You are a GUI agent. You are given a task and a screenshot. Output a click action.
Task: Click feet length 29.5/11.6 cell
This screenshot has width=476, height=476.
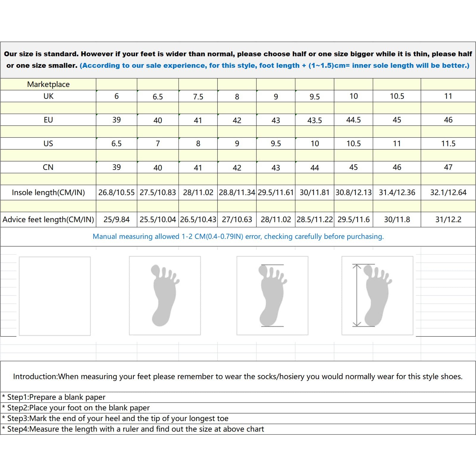pyautogui.click(x=353, y=220)
